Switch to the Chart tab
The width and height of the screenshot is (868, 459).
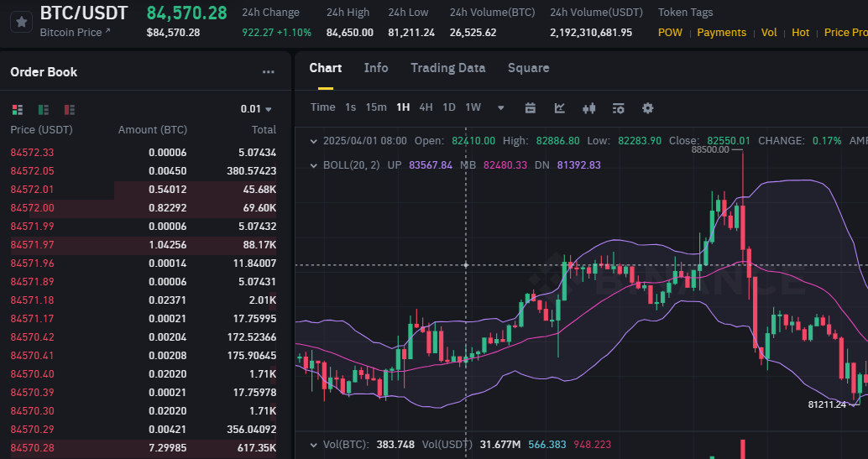pyautogui.click(x=326, y=68)
